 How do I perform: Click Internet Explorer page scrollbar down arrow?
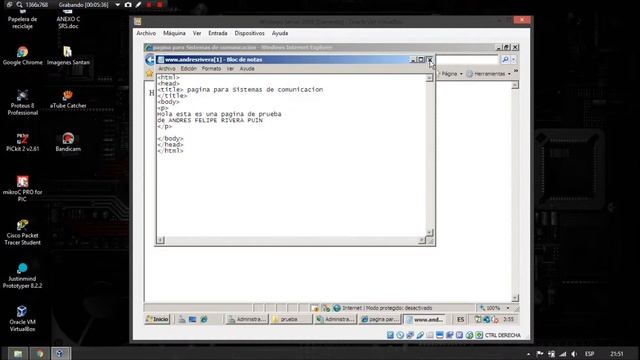(515, 298)
